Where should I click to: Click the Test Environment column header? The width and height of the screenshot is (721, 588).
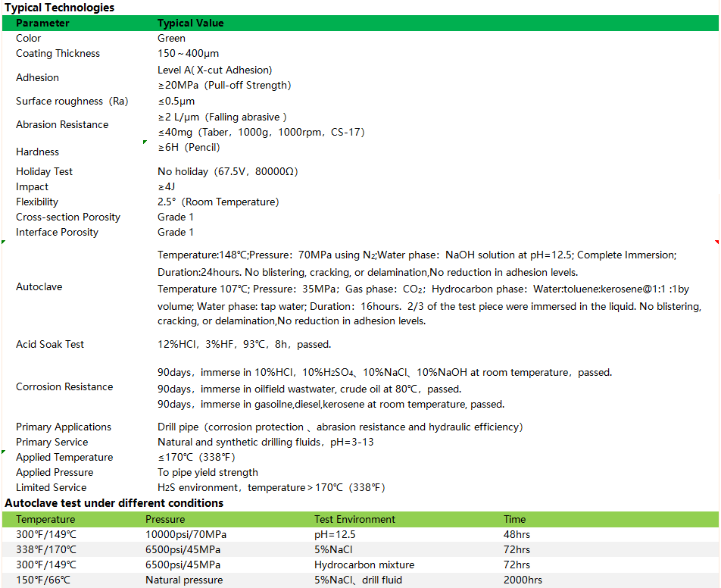coord(354,519)
